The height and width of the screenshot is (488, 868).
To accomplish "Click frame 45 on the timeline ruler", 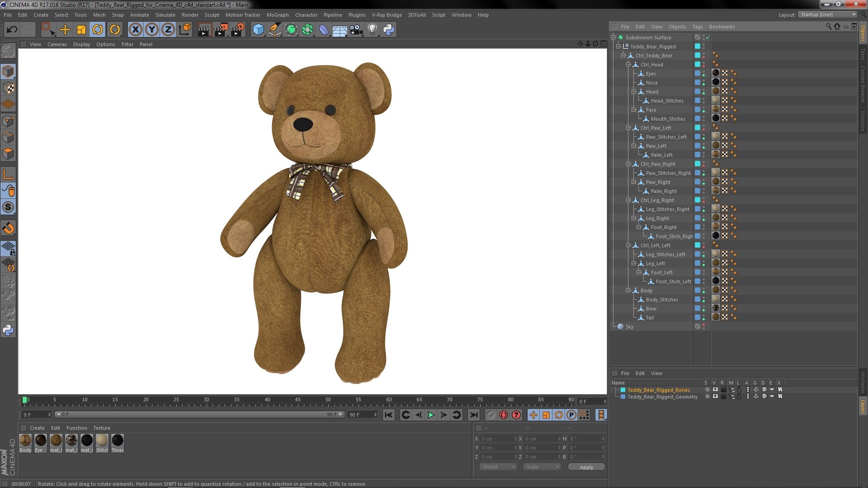I will pos(297,400).
